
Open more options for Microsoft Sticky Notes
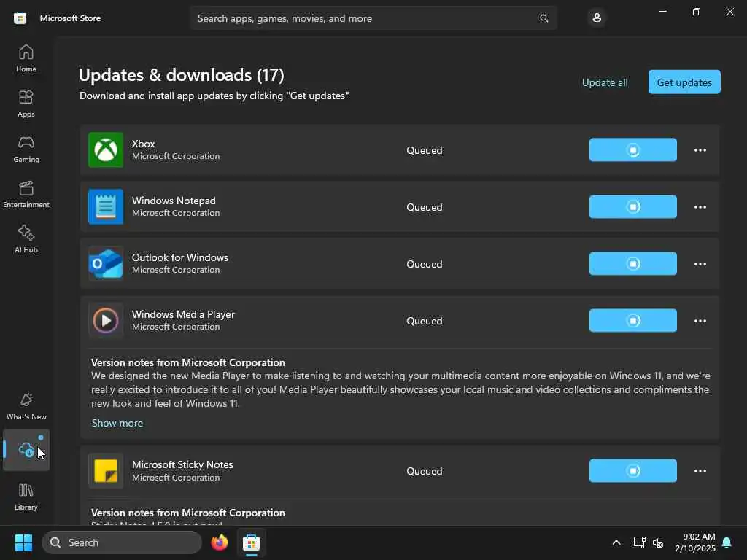[700, 471]
